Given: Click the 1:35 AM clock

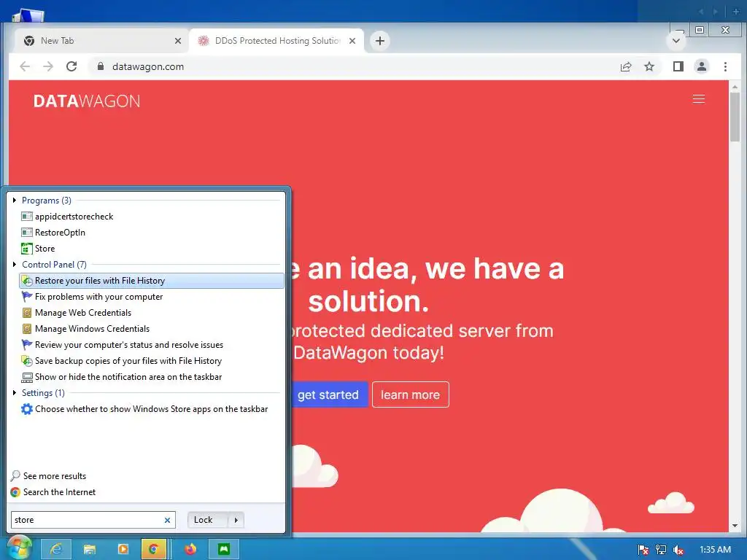Looking at the screenshot, I should 715,550.
